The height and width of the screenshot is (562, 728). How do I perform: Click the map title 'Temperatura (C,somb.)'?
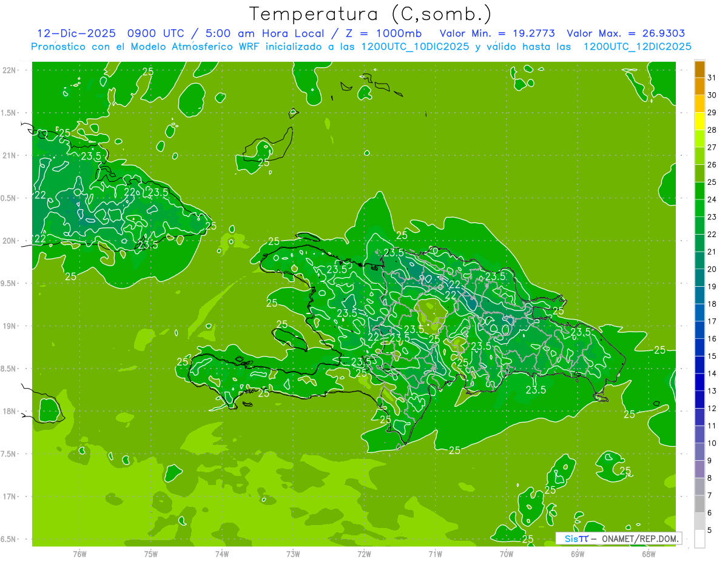[370, 14]
